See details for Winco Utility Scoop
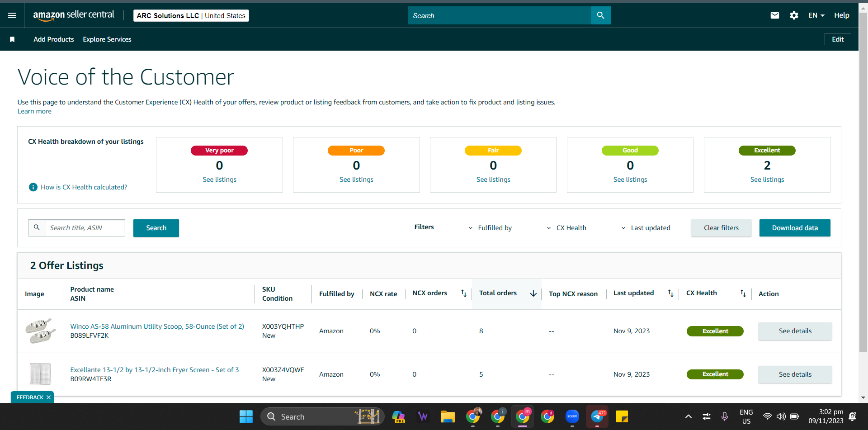The image size is (868, 430). (x=795, y=331)
